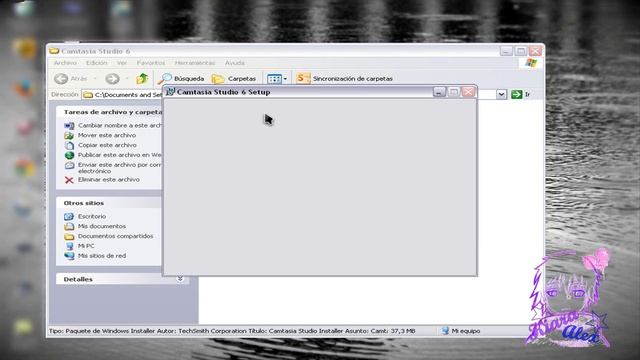Click the Forward arrow button in Explorer toolbar
This screenshot has width=640, height=360.
pos(112,78)
